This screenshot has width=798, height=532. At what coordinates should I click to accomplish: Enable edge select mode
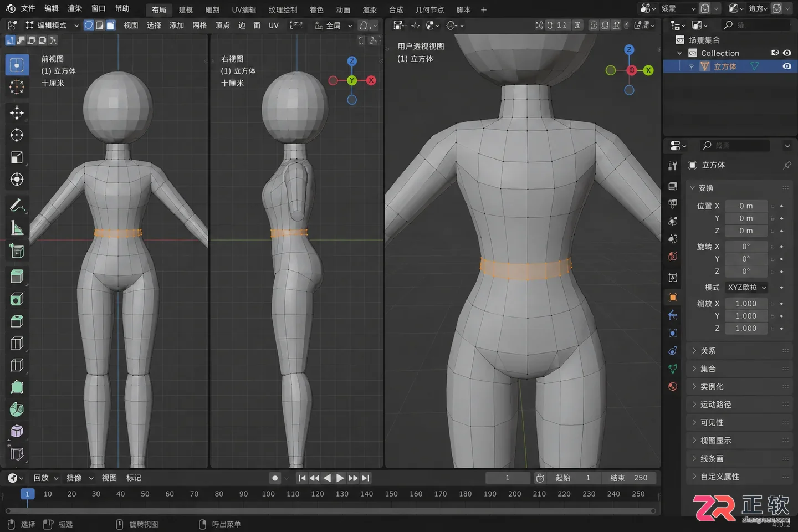[100, 25]
